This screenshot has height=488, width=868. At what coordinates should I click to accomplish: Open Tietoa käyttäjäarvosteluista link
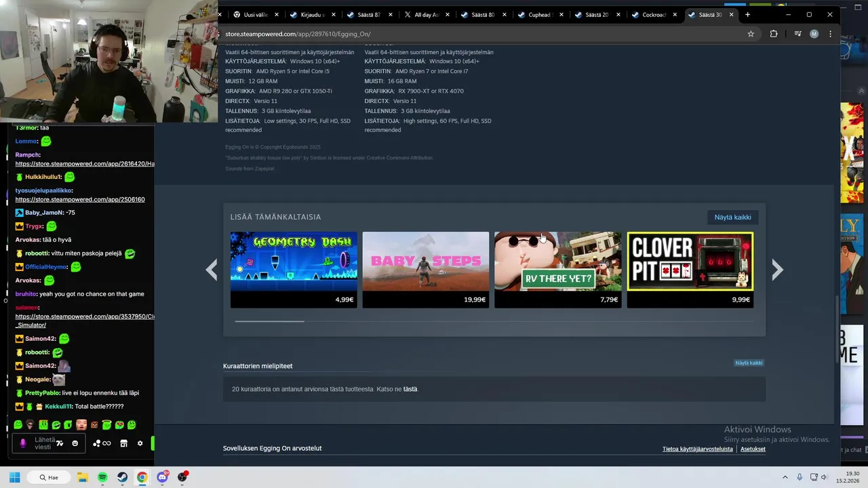(x=697, y=449)
